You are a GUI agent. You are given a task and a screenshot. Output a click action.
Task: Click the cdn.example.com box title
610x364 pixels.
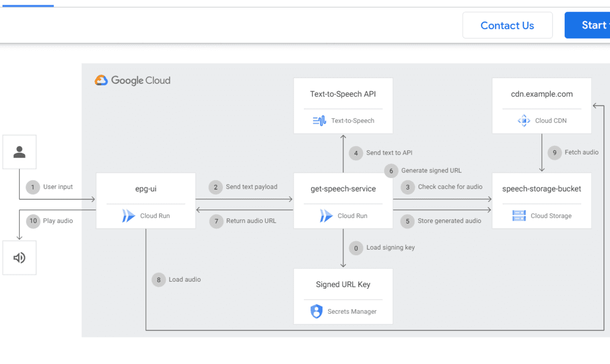541,94
